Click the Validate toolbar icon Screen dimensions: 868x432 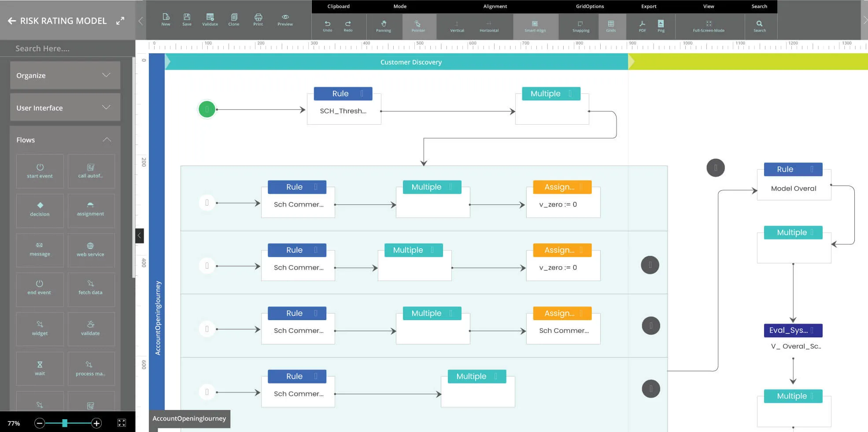click(210, 19)
